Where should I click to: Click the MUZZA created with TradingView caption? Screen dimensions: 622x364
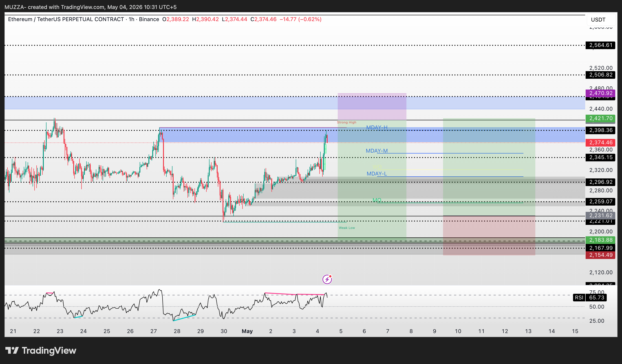point(90,7)
